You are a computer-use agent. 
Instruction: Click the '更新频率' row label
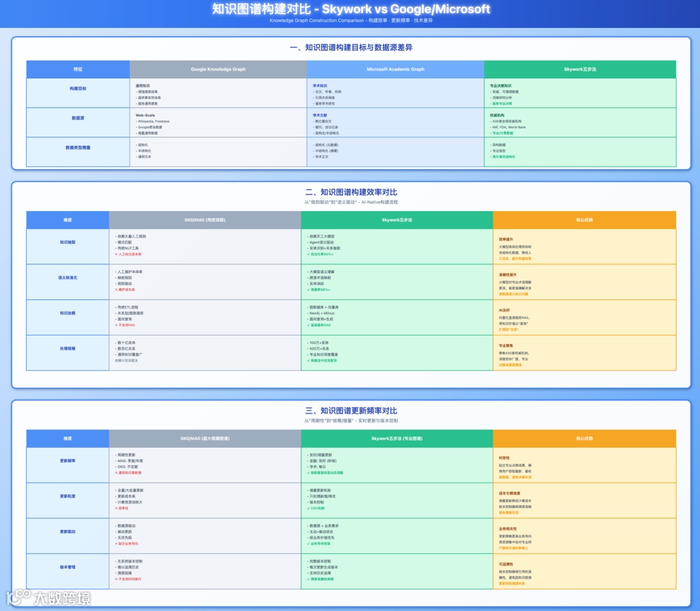(x=68, y=461)
